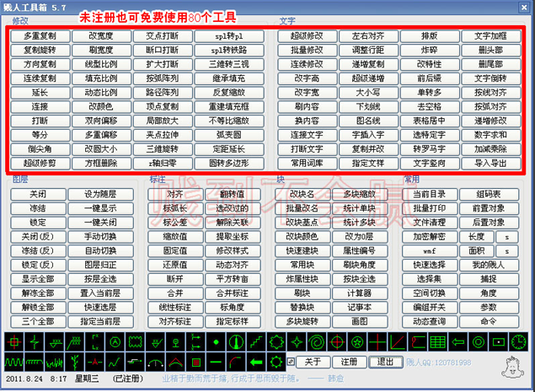The height and width of the screenshot is (392, 535).
Task: Select the red roof chevron icon
Action: [x=175, y=362]
